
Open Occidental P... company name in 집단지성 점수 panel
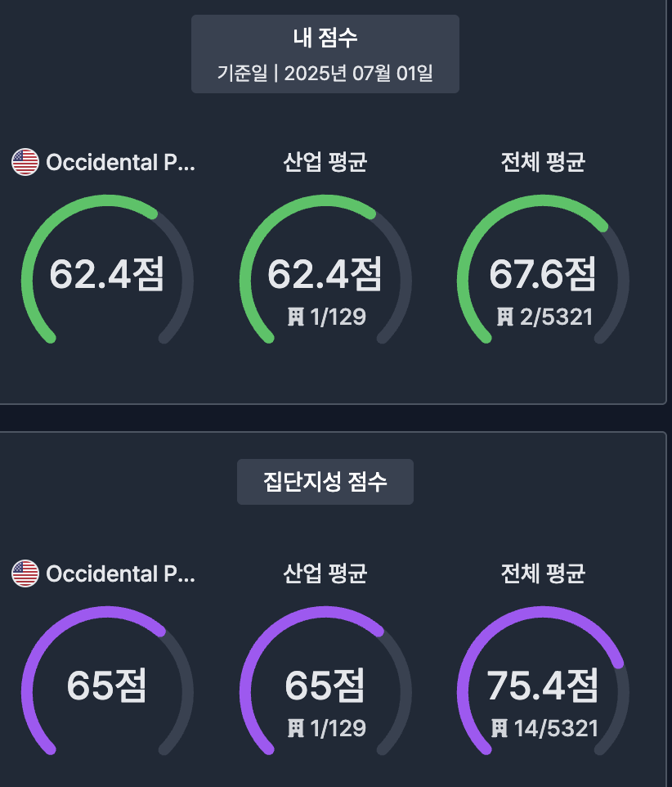121,573
